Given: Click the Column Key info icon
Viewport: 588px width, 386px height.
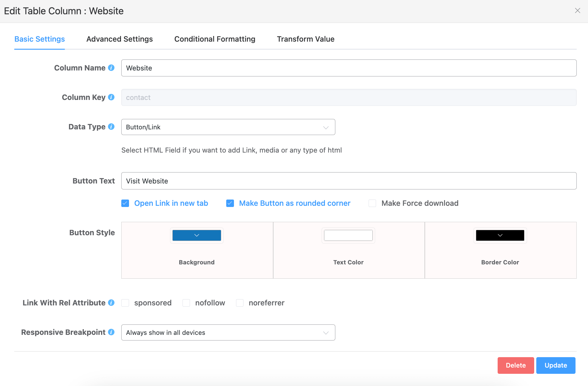Looking at the screenshot, I should tap(111, 97).
